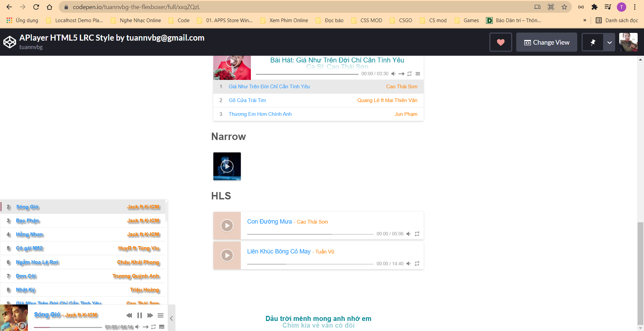Skip back to previous track in fixed player

129,315
